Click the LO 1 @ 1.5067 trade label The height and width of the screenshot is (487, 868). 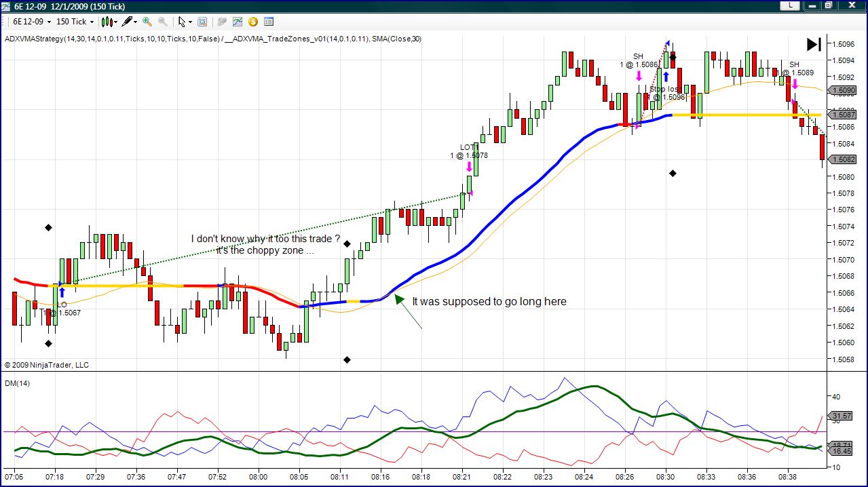click(60, 309)
